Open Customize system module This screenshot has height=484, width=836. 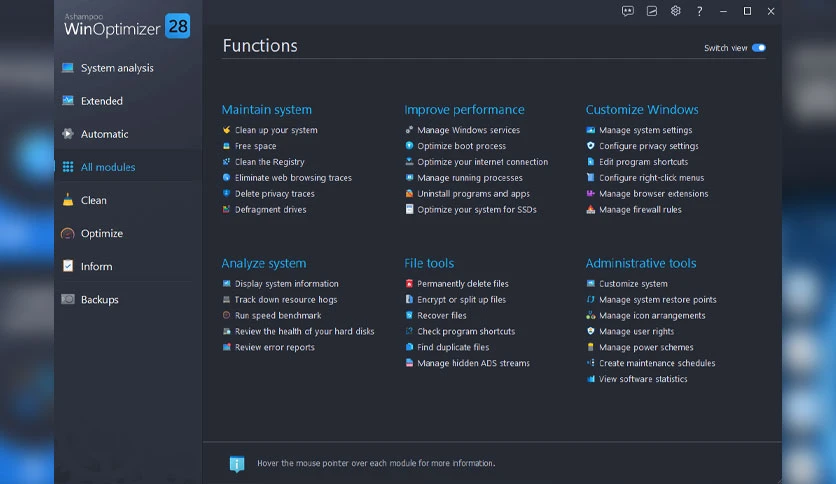click(633, 284)
